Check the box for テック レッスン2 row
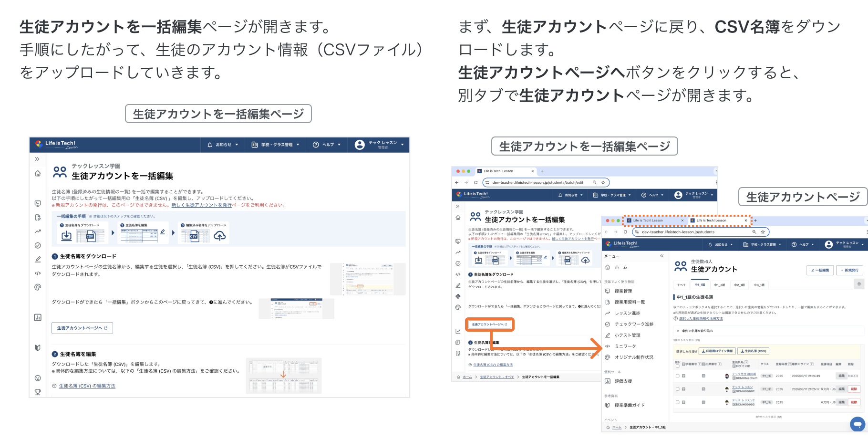868x440 pixels. point(678,402)
